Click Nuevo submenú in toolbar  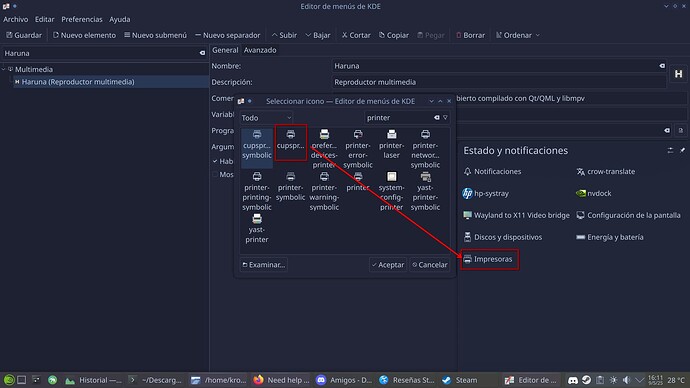point(155,35)
